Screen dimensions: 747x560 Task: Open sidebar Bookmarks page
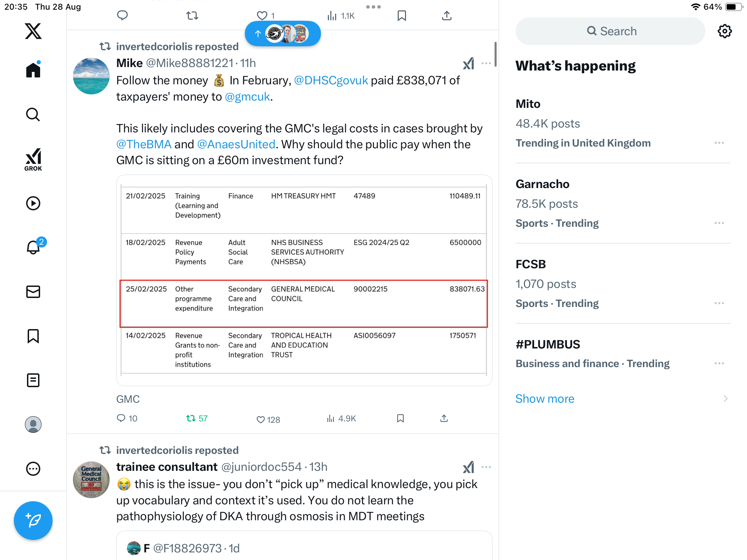pos(33,336)
